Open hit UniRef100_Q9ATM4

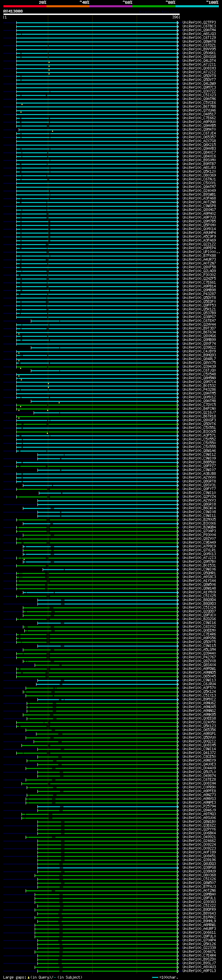pyautogui.click(x=199, y=30)
